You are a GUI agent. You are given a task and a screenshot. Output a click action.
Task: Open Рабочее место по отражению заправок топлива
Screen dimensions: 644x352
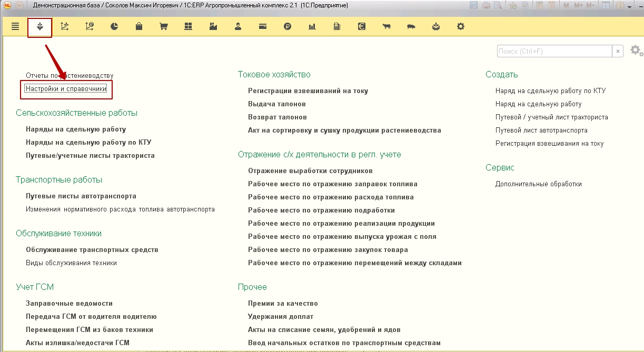[333, 184]
